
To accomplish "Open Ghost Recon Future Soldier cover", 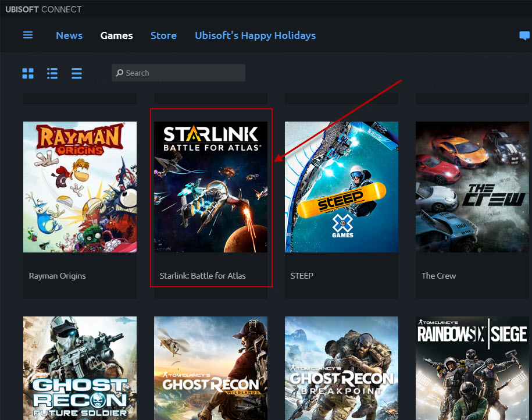I will pyautogui.click(x=80, y=368).
